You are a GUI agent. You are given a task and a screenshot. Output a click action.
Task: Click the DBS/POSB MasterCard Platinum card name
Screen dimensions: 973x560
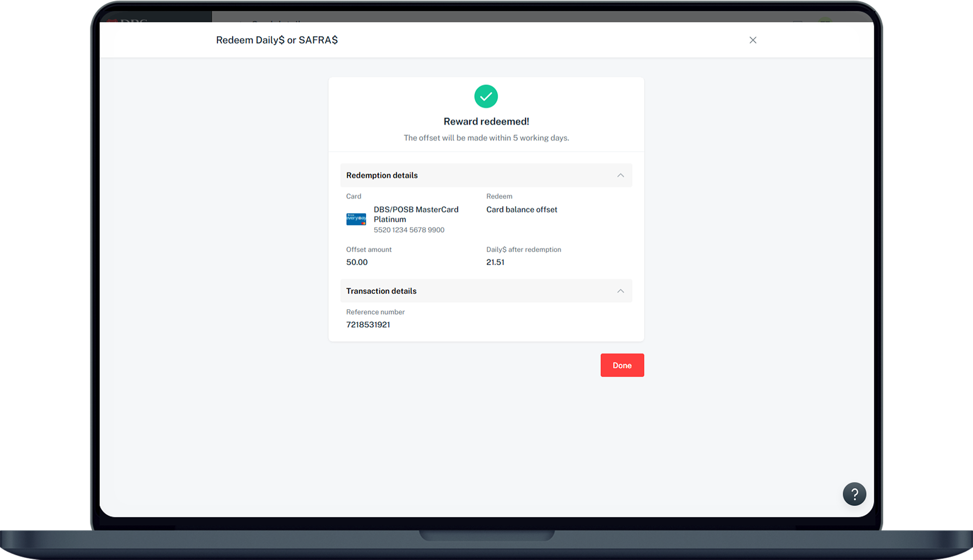pos(416,214)
